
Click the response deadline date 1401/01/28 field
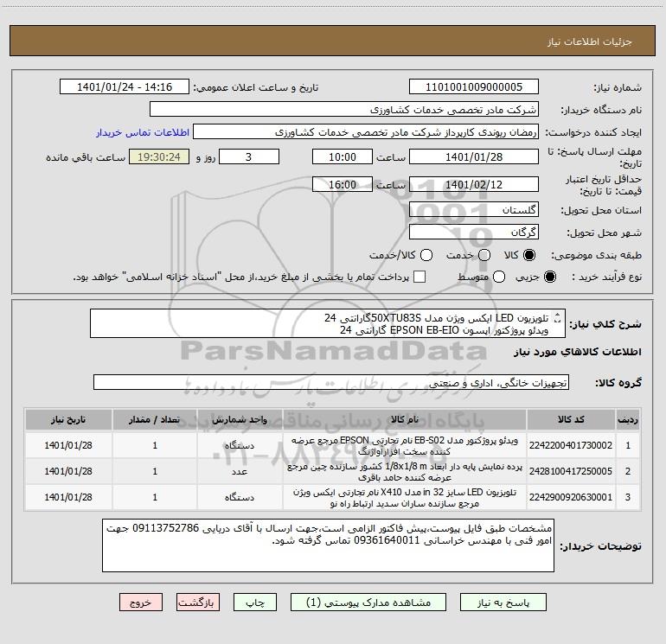[474, 156]
